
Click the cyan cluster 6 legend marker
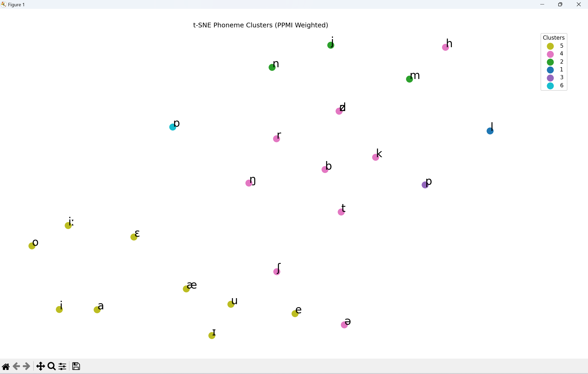pos(550,86)
